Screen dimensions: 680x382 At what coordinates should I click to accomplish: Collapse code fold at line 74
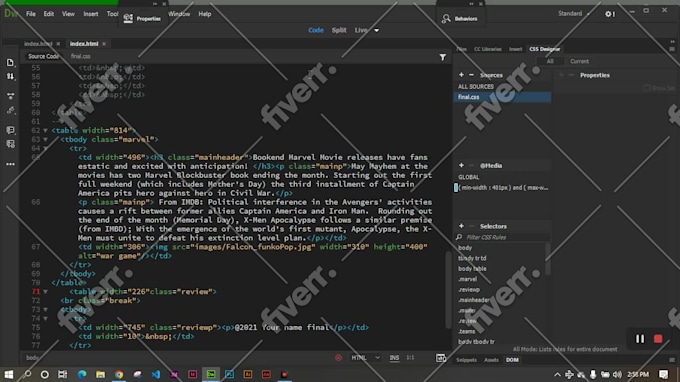pyautogui.click(x=46, y=319)
